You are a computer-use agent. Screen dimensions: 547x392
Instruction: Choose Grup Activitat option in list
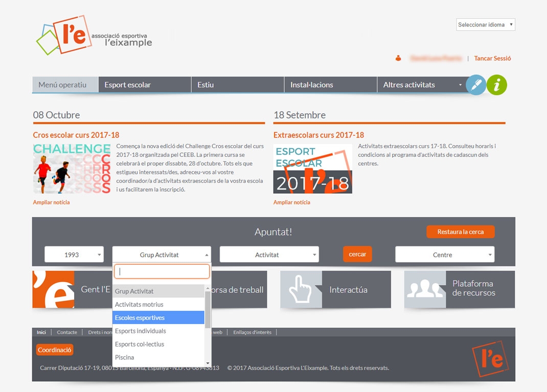coord(158,291)
